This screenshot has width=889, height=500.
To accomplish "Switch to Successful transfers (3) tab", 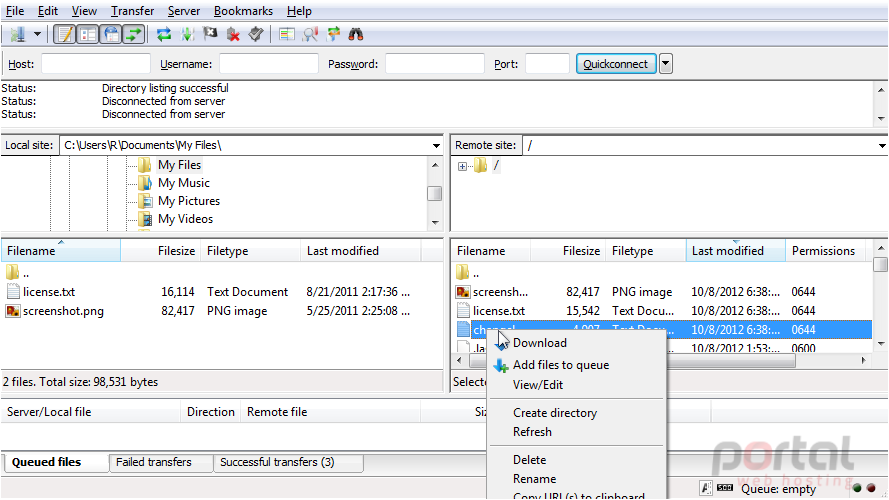I will [x=289, y=463].
